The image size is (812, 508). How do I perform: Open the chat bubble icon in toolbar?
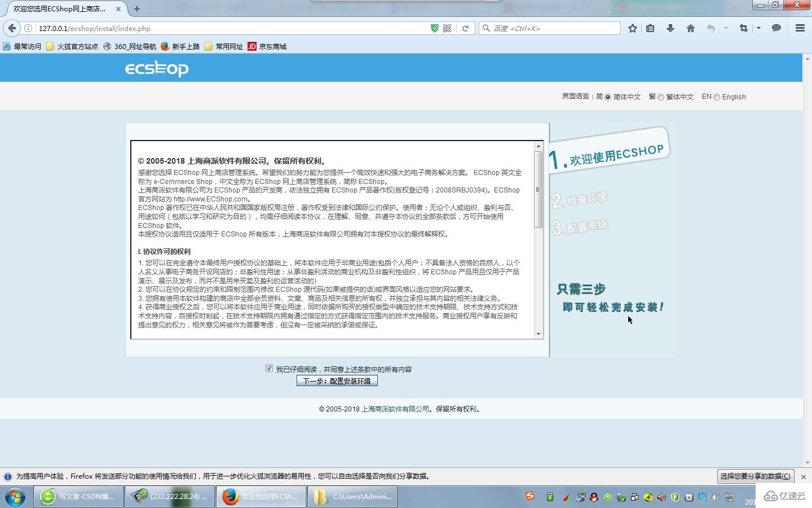[776, 28]
